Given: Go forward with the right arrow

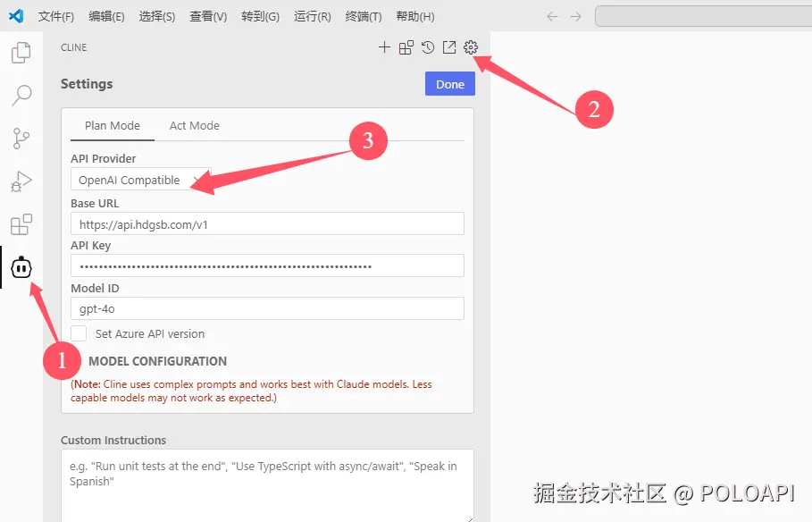Looking at the screenshot, I should [x=576, y=17].
